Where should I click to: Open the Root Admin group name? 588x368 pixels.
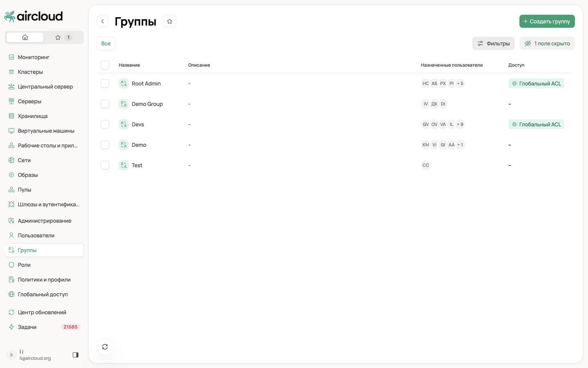(146, 83)
